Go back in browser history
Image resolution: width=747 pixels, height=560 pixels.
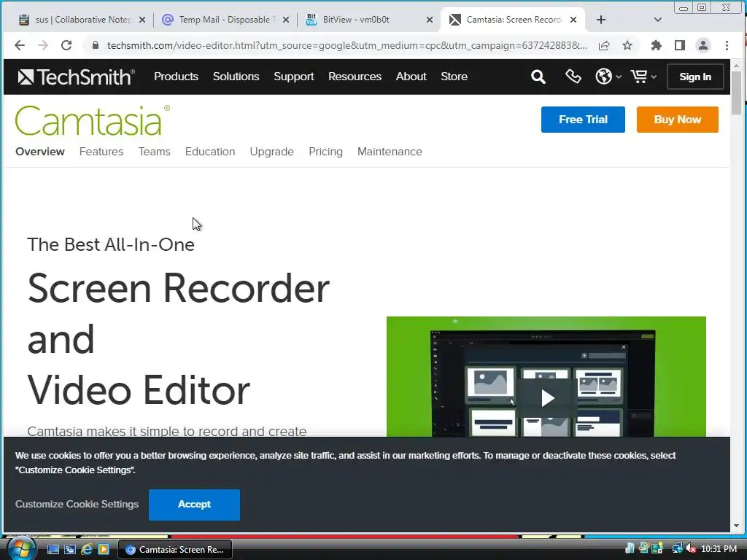20,45
